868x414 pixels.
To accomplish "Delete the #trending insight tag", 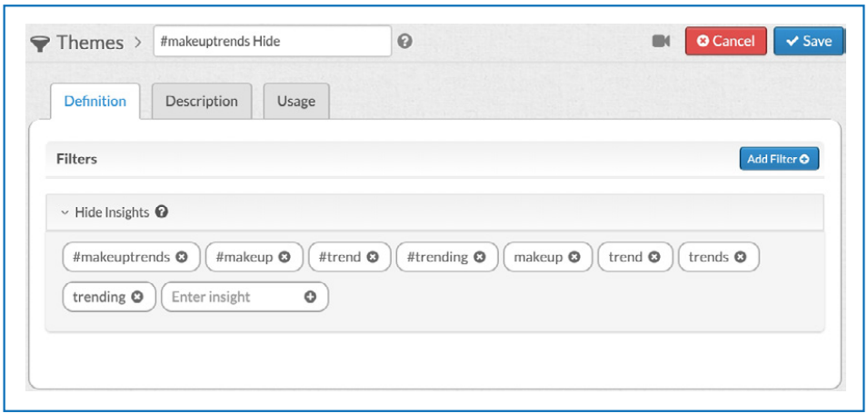I will coord(480,257).
